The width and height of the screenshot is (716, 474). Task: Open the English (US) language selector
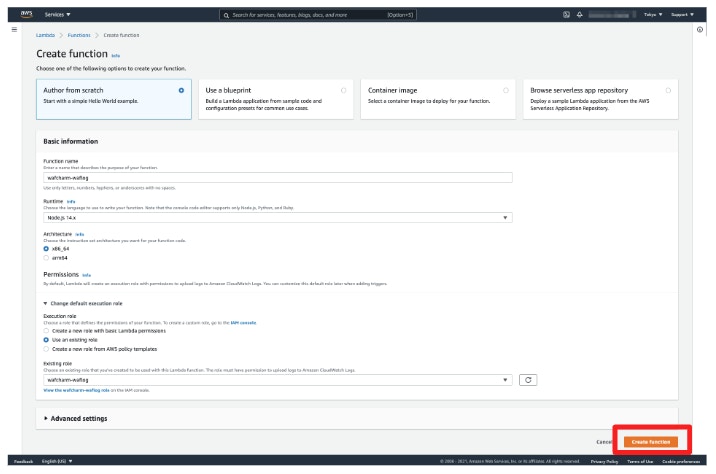click(57, 461)
